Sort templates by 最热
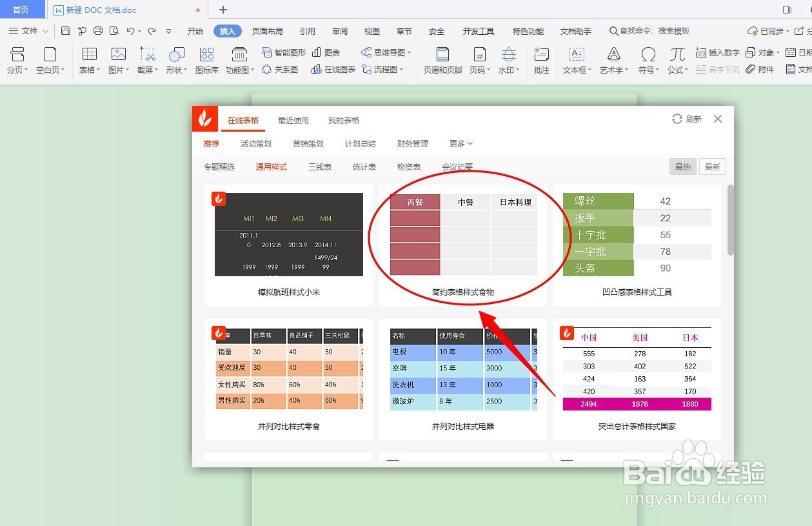 pos(683,167)
